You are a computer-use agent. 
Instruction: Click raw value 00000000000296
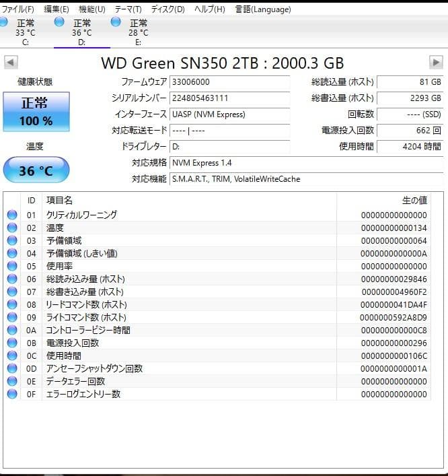point(394,343)
